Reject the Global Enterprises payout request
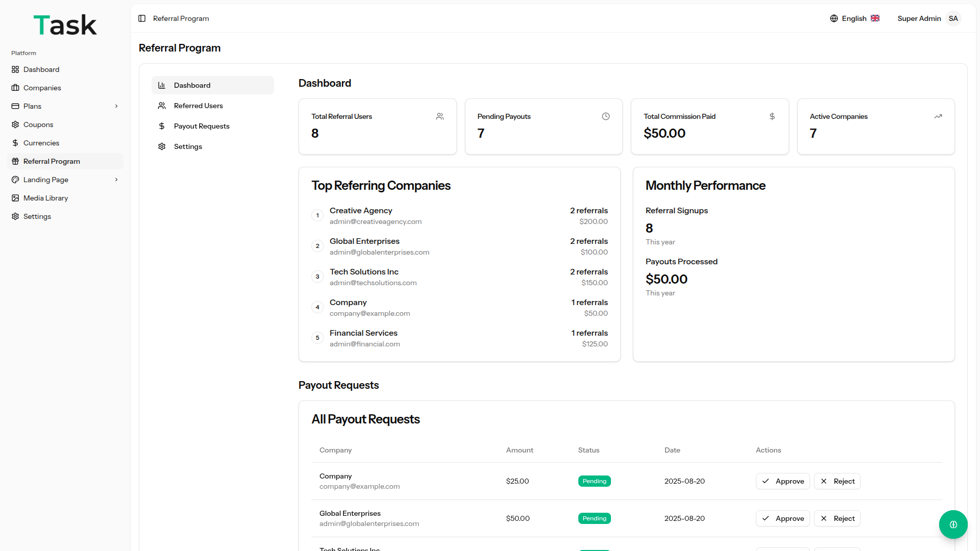Viewport: 980px width, 551px height. [837, 518]
